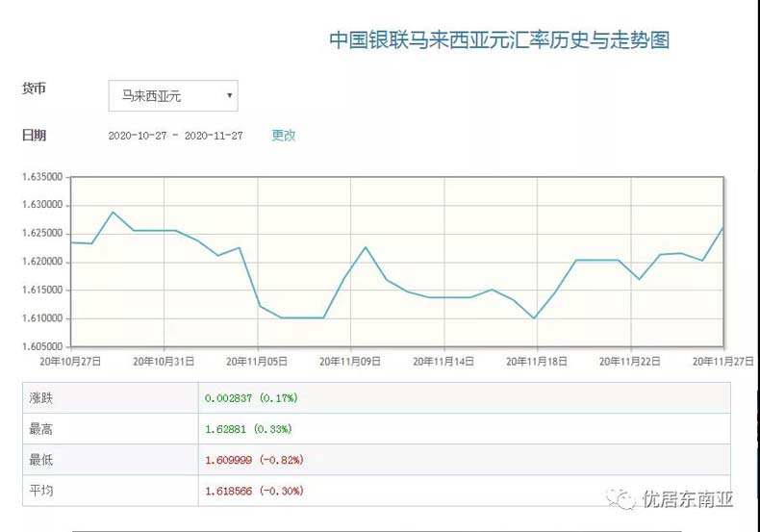Image resolution: width=760 pixels, height=532 pixels.
Task: Click x-axis label 20年11月27日
Action: 722,362
